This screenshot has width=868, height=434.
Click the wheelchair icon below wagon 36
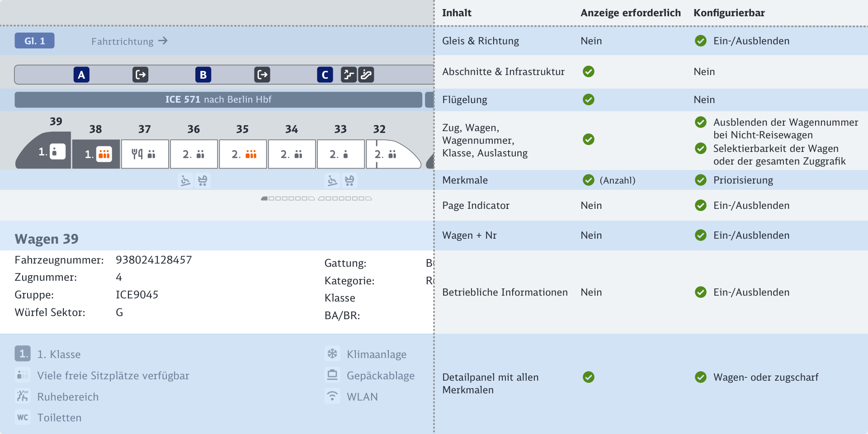coord(185,180)
